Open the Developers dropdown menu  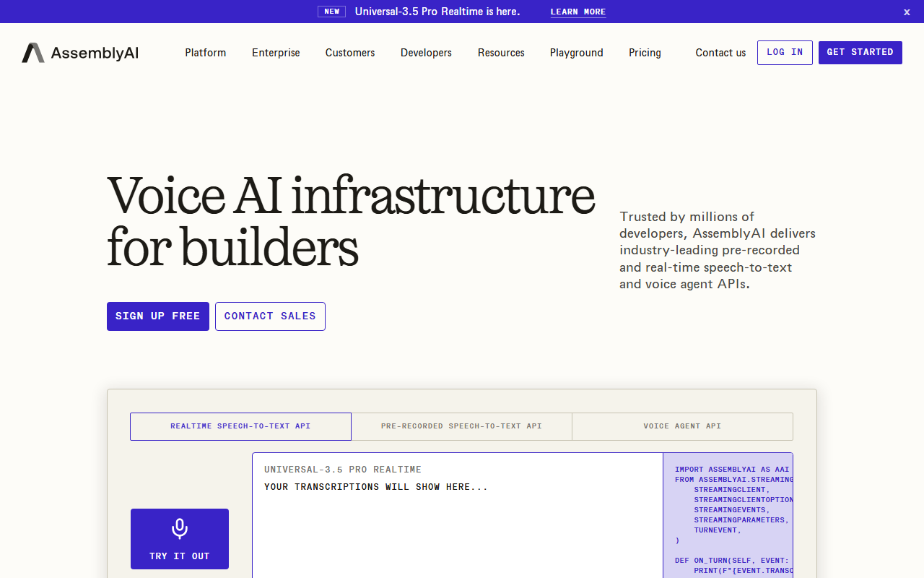426,53
